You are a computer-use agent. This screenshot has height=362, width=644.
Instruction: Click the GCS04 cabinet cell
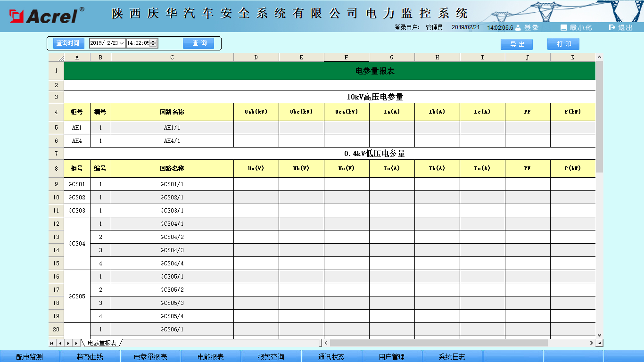77,244
